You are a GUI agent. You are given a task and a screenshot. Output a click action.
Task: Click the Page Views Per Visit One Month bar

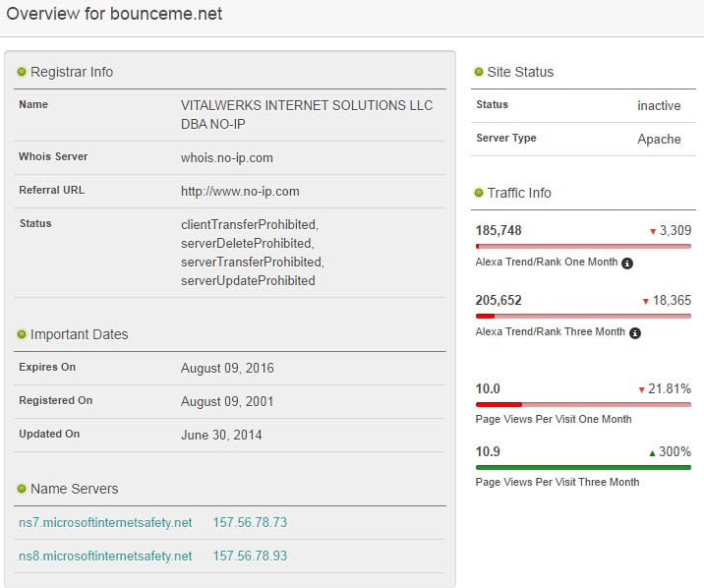point(583,404)
